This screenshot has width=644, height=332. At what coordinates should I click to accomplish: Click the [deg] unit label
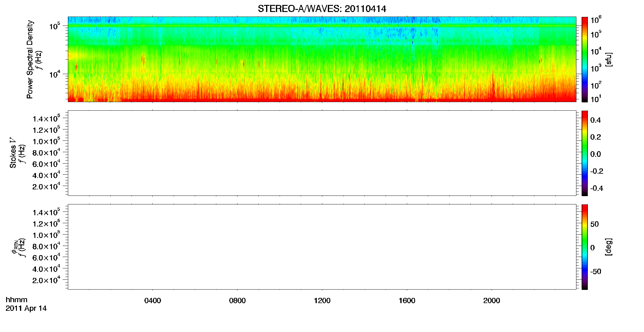pos(609,247)
